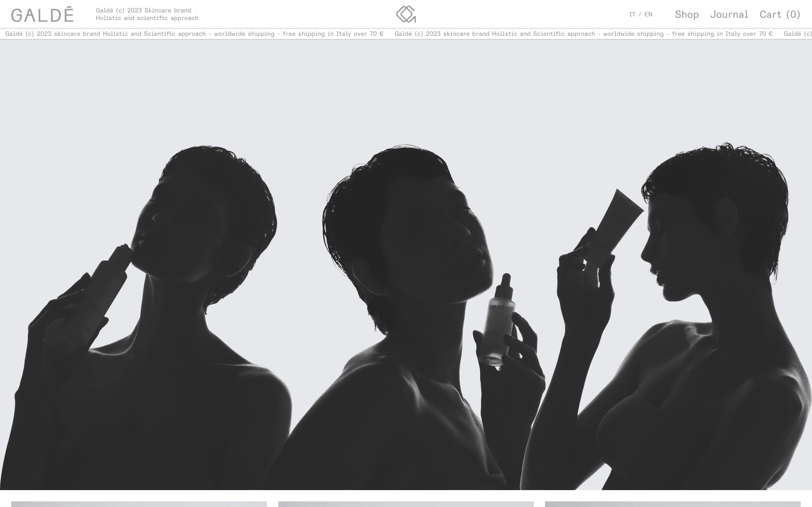Switch language to EN
Screen dimensions: 812x507
[648, 14]
